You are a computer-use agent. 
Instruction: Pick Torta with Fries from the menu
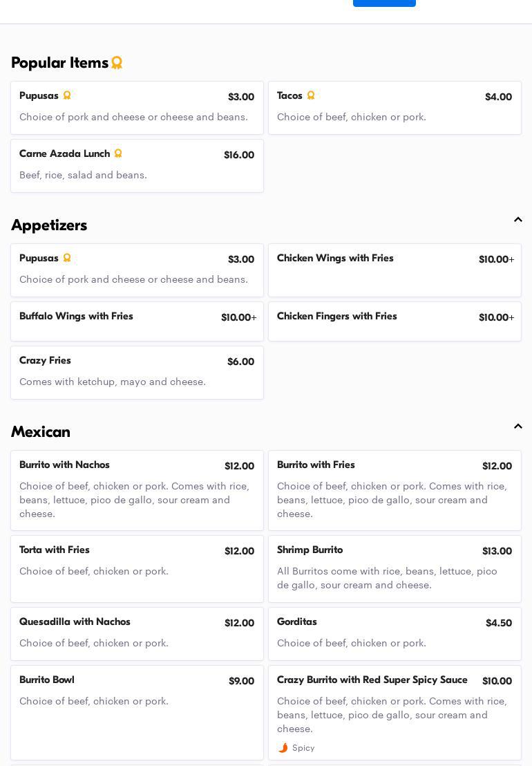(137, 568)
